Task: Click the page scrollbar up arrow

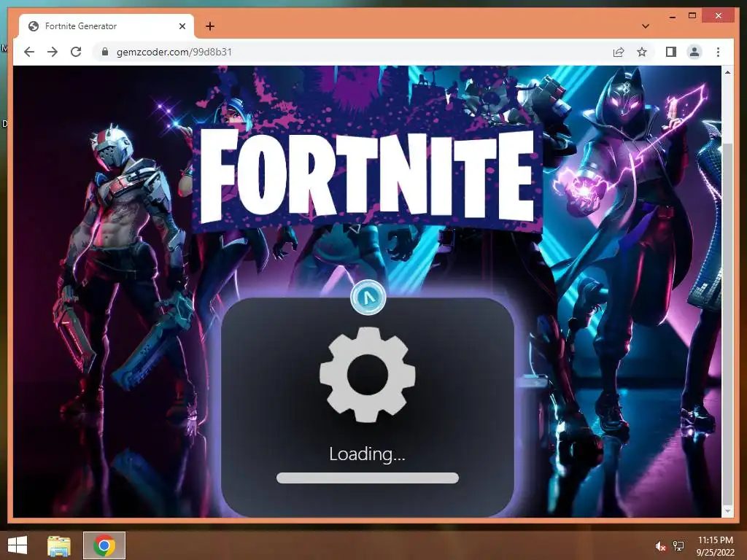Action: [x=727, y=72]
